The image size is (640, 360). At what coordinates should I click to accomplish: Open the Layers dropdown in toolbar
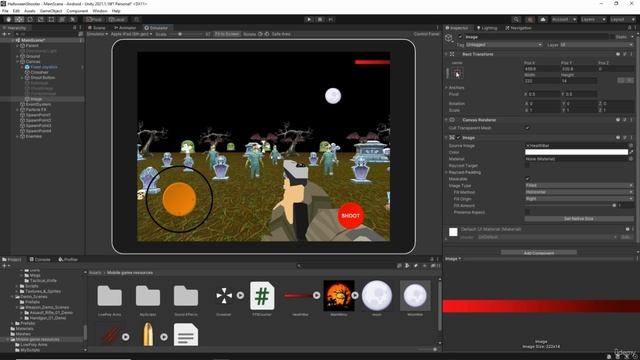point(593,19)
